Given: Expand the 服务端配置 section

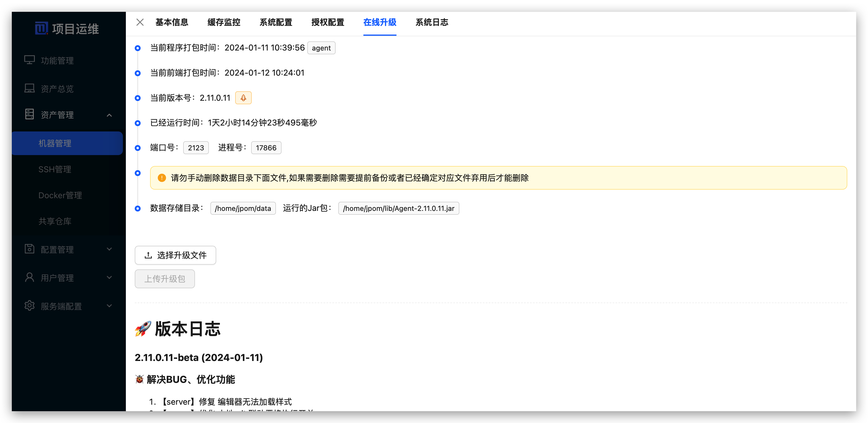Looking at the screenshot, I should [x=109, y=306].
